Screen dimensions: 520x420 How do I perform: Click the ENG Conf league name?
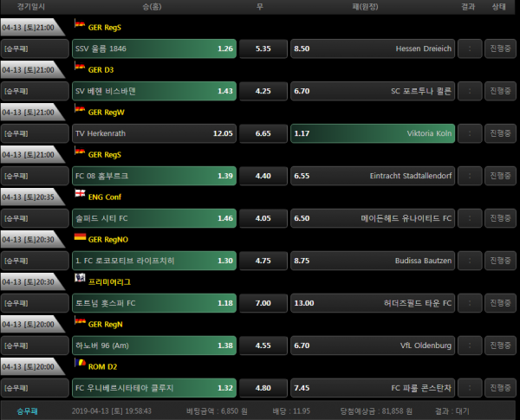pos(105,197)
